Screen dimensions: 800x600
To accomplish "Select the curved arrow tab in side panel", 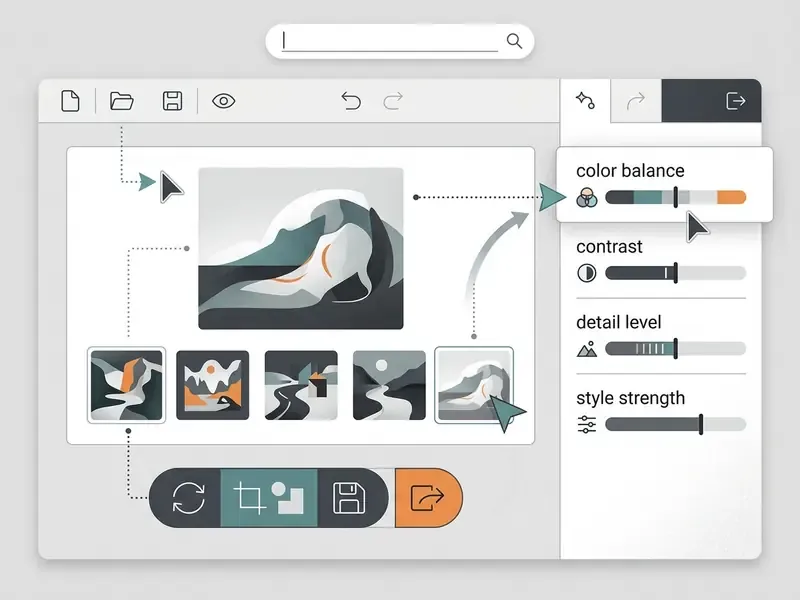I will (636, 101).
